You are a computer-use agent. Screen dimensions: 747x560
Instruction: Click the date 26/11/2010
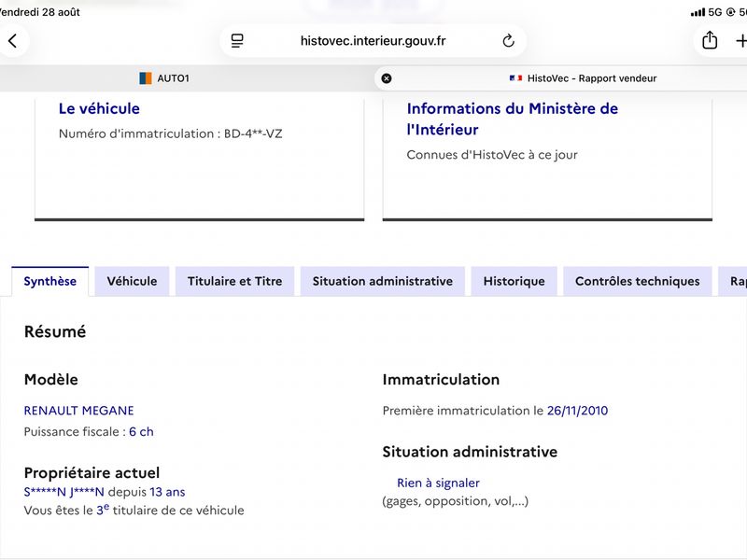(x=577, y=411)
